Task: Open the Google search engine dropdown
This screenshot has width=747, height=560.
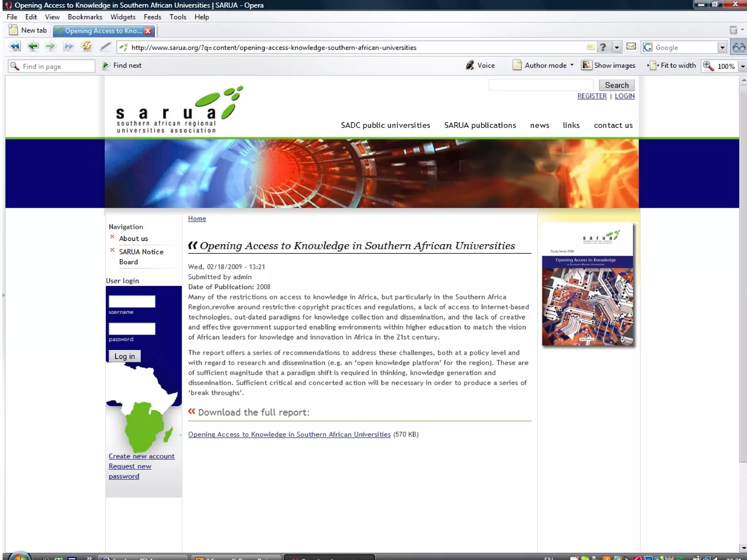Action: [x=722, y=47]
